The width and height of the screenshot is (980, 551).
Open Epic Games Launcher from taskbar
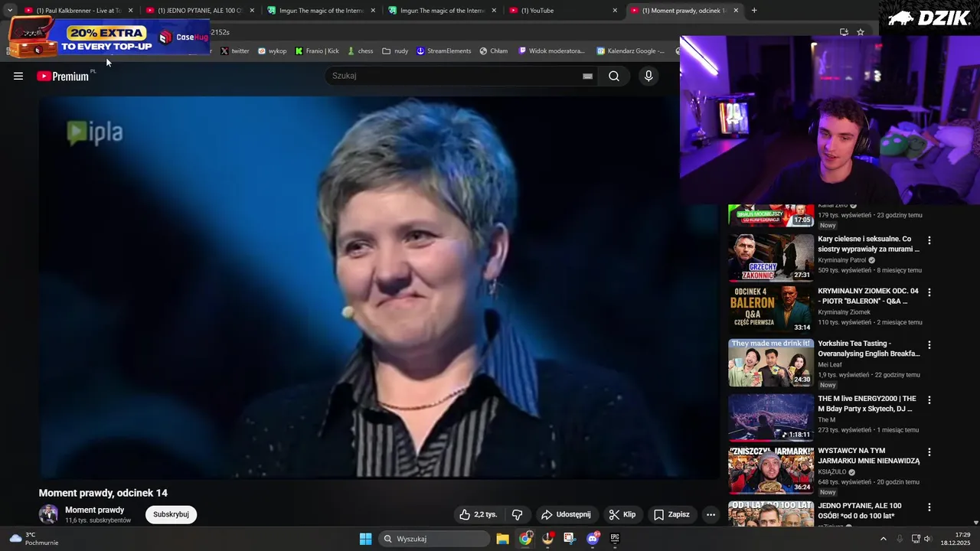[x=615, y=539]
